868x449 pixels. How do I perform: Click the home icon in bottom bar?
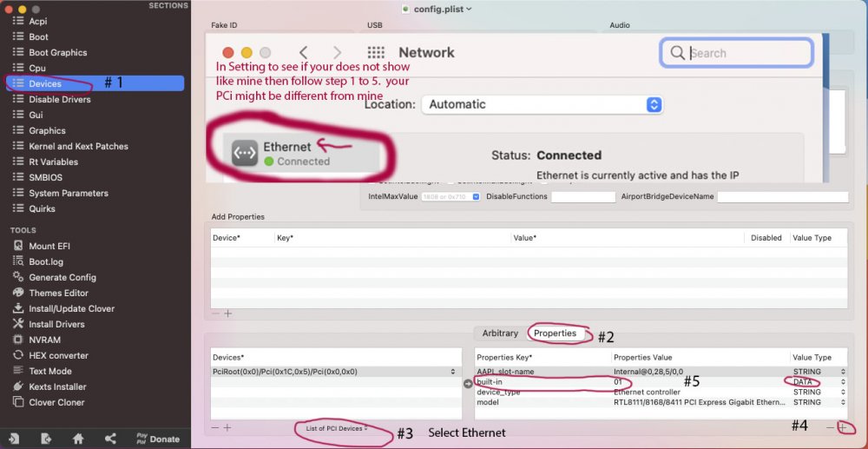pos(78,439)
